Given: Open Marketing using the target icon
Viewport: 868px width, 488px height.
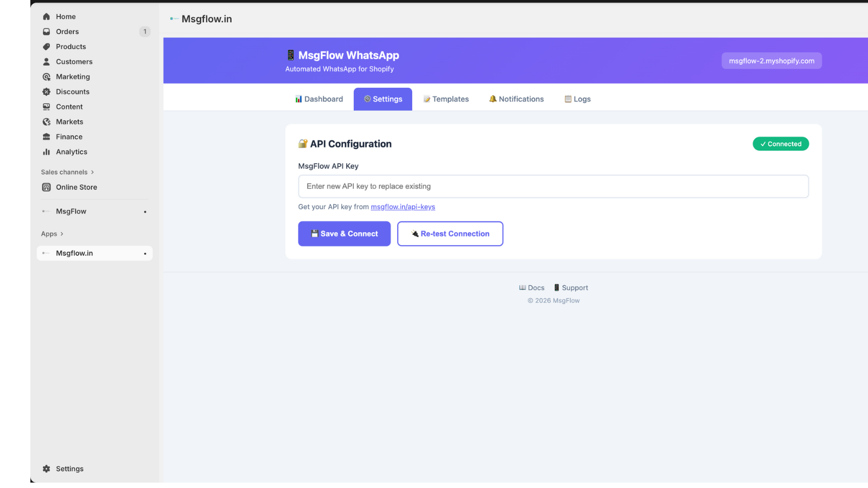Looking at the screenshot, I should (x=47, y=77).
